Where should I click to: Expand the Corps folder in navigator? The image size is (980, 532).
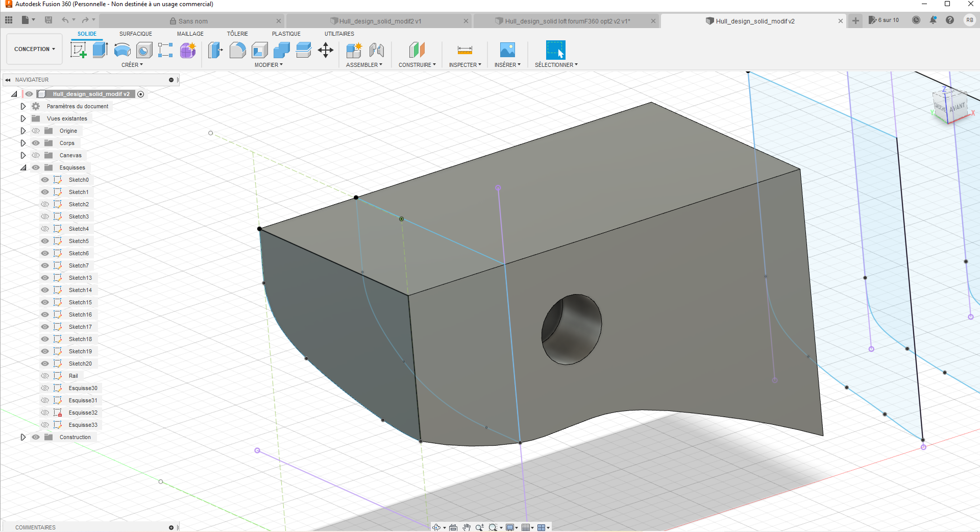(x=23, y=143)
